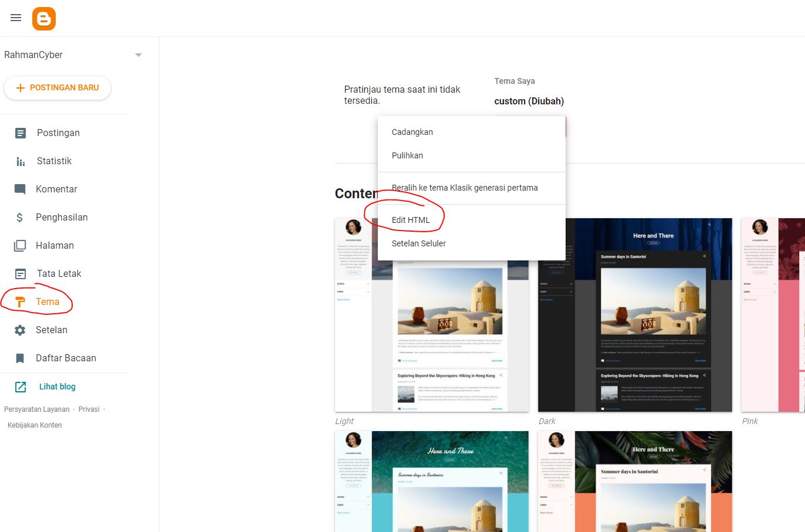The image size is (805, 532).
Task: Select Tema in the sidebar
Action: coord(48,302)
